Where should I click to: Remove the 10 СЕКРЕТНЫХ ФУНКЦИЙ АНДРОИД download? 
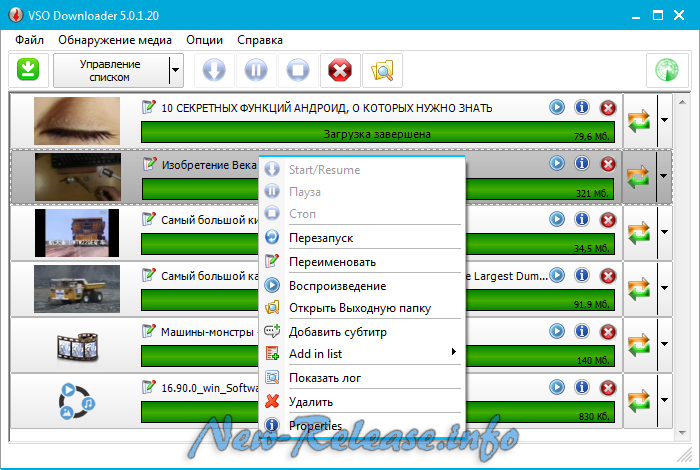pyautogui.click(x=608, y=108)
